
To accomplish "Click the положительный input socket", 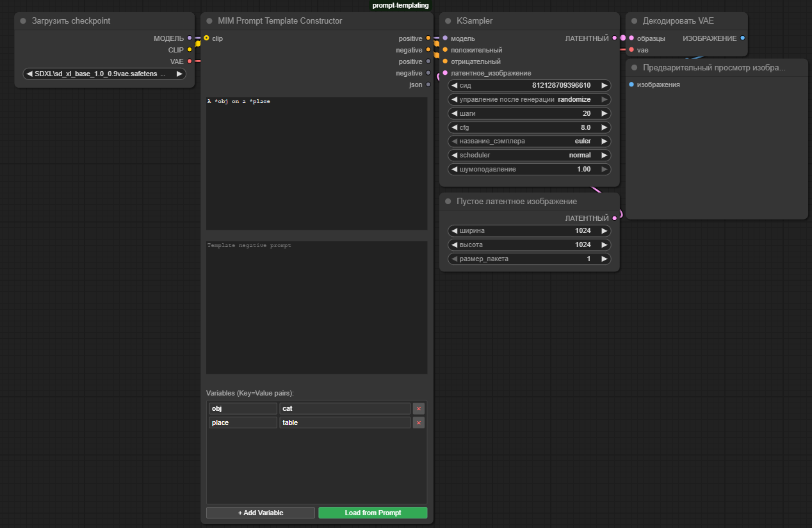I will [x=445, y=50].
